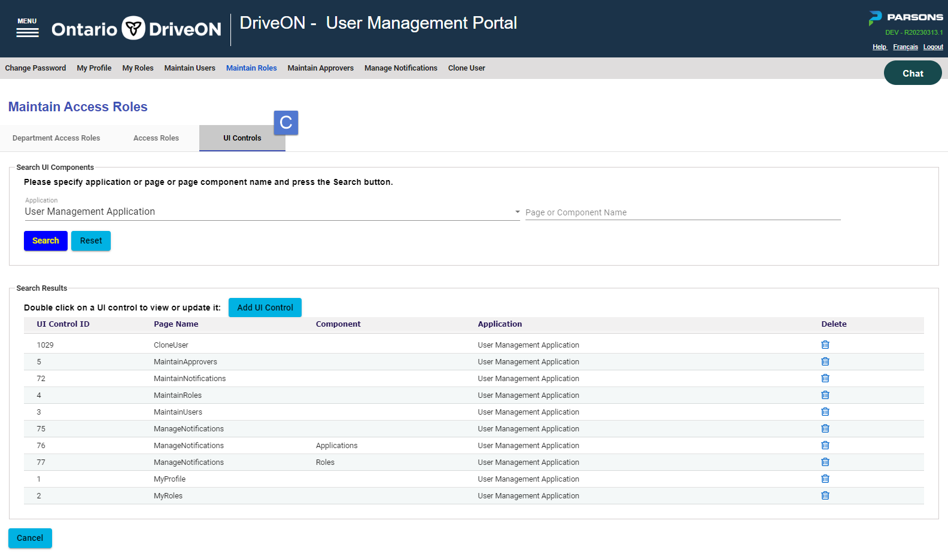Click the Reset button
948x560 pixels.
click(91, 241)
